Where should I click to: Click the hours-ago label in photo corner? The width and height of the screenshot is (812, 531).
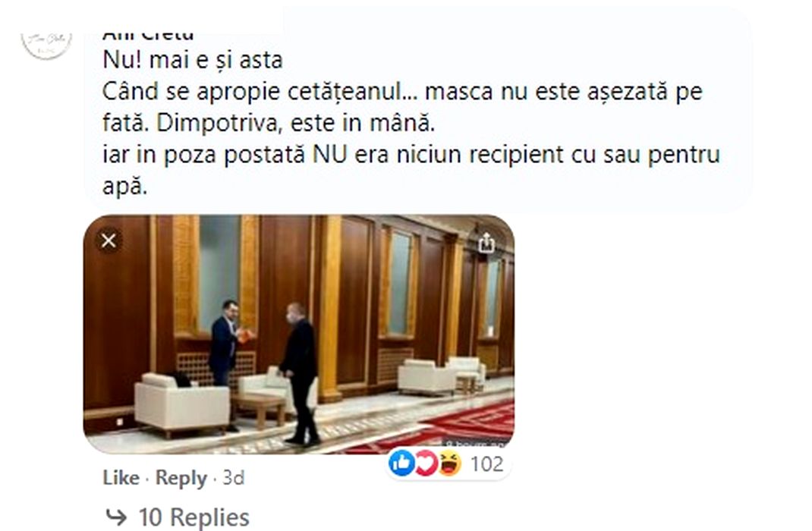pos(477,443)
